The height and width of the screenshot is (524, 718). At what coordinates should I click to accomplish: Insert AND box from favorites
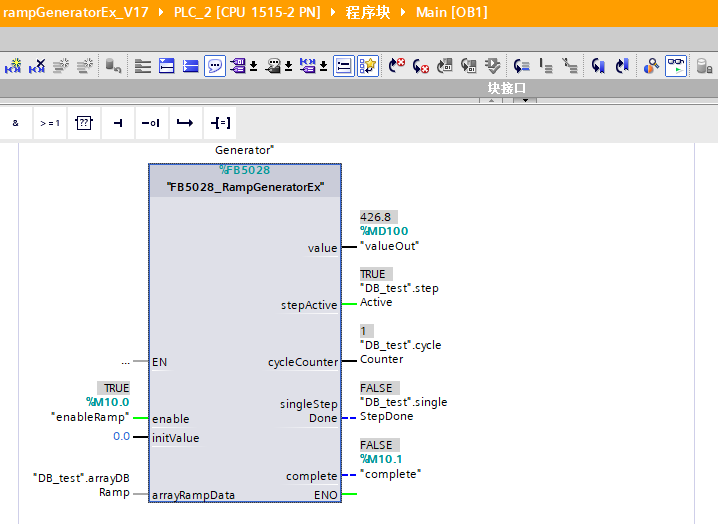(16, 123)
